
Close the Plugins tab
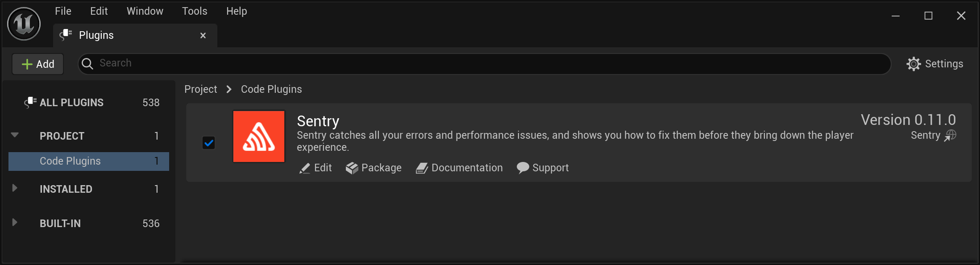[203, 35]
